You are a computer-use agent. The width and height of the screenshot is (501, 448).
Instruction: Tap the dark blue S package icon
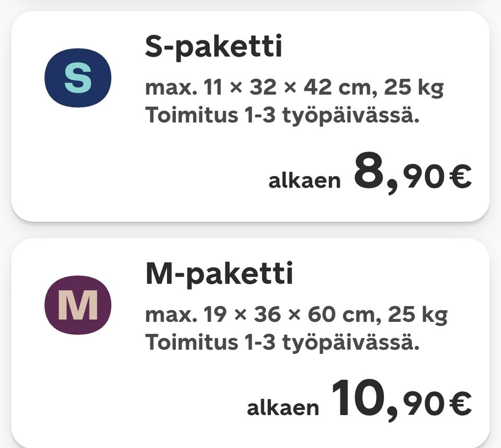click(78, 78)
